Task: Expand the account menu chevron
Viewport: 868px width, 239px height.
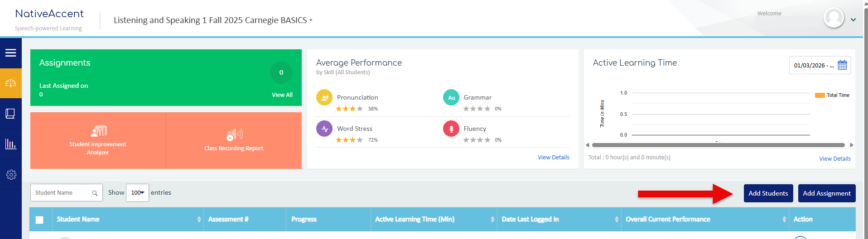Action: 854,20
